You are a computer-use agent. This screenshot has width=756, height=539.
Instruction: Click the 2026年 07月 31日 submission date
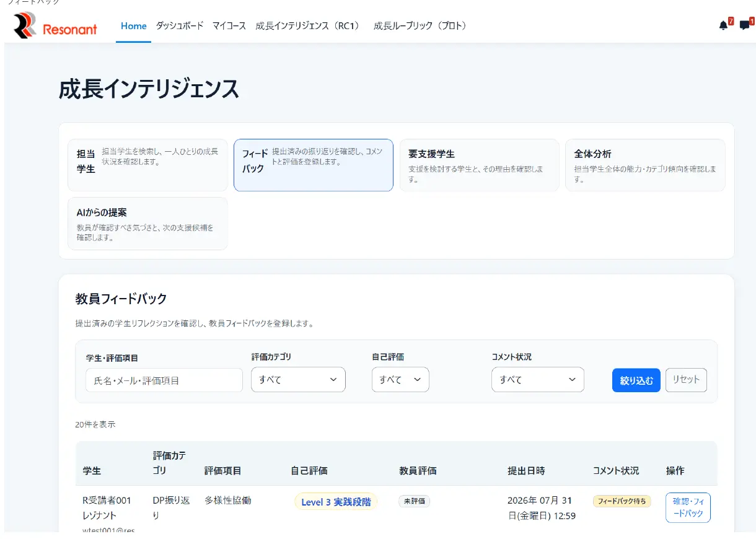tap(541, 508)
